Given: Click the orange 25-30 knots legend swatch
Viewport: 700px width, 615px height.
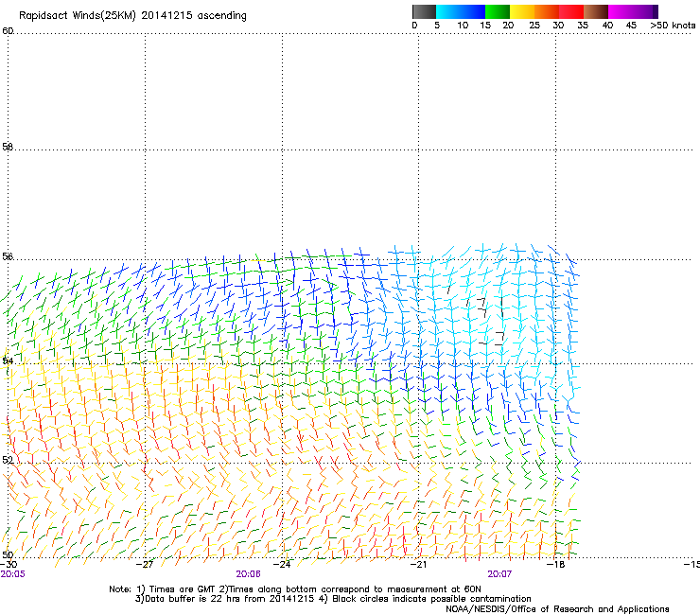Looking at the screenshot, I should (547, 11).
